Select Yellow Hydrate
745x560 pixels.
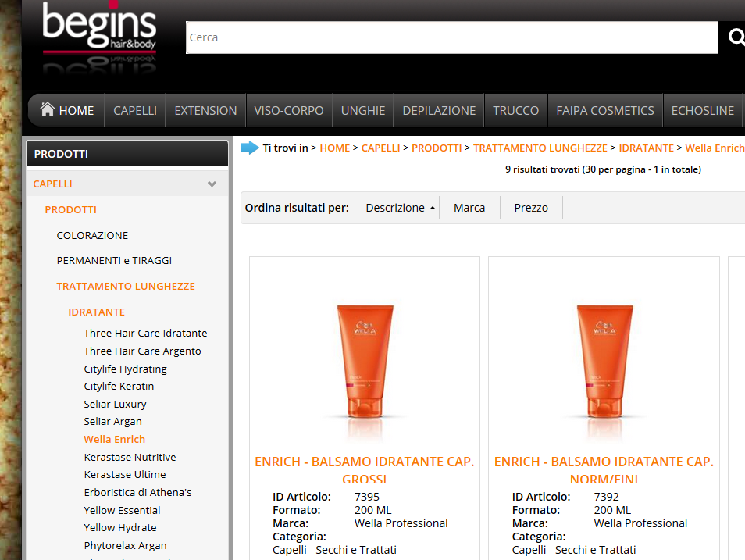click(120, 528)
